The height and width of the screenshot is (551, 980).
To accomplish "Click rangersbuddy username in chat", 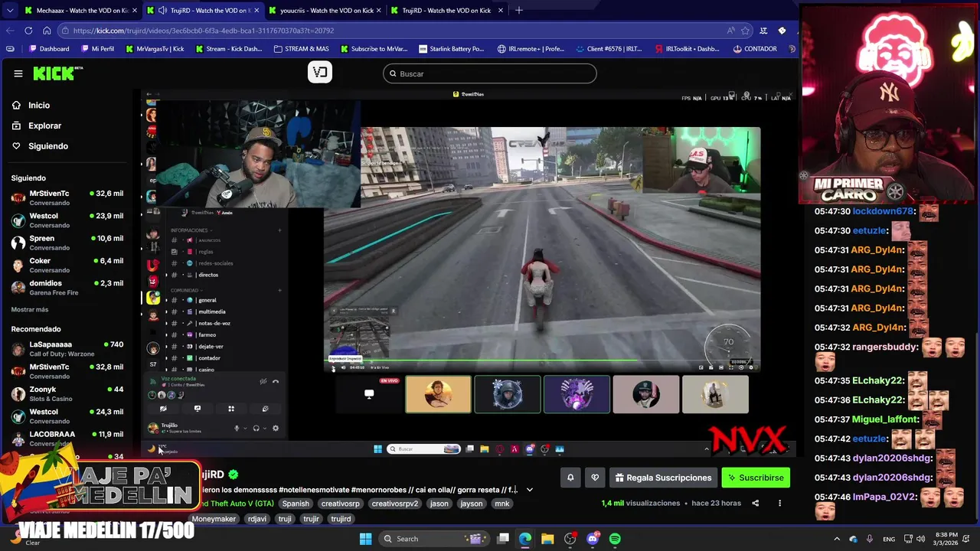I will click(x=885, y=347).
